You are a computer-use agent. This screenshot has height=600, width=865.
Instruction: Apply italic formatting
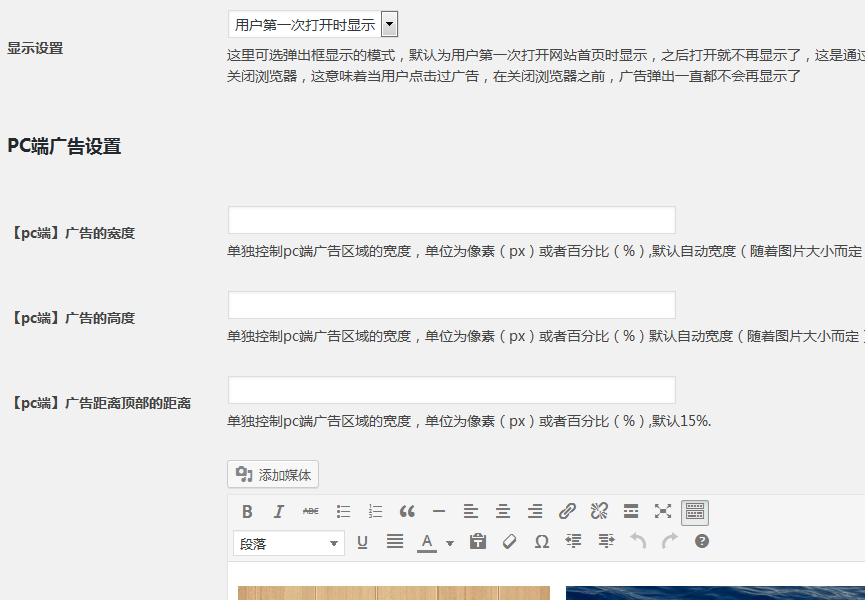coord(279,512)
